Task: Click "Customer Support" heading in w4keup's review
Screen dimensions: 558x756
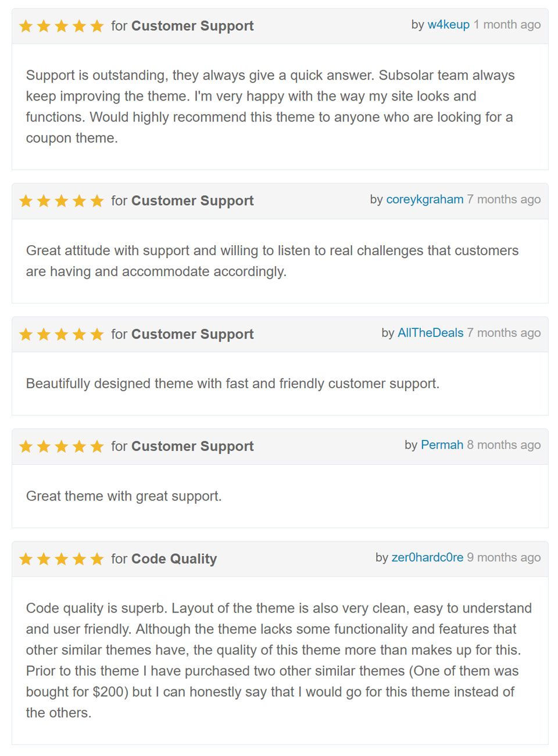Action: (x=192, y=26)
